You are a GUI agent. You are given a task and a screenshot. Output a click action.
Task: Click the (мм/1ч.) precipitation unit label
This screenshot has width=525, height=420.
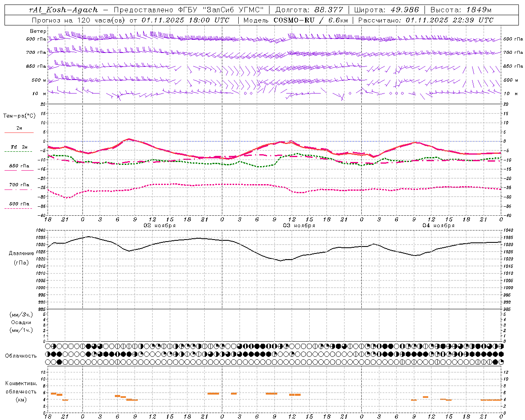click(x=21, y=330)
